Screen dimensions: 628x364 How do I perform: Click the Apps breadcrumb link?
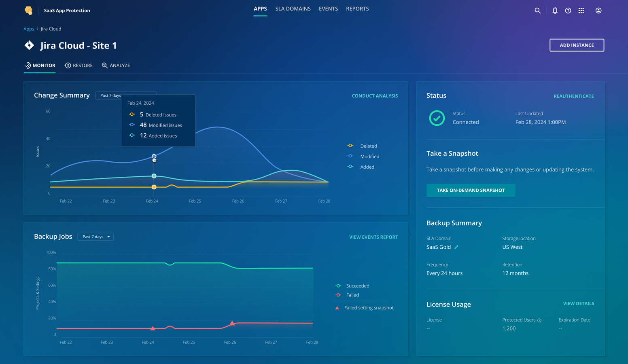[x=29, y=29]
